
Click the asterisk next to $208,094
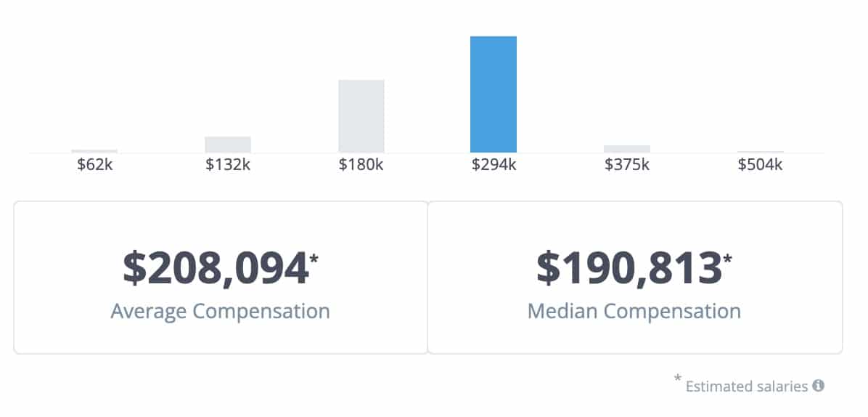tap(314, 258)
